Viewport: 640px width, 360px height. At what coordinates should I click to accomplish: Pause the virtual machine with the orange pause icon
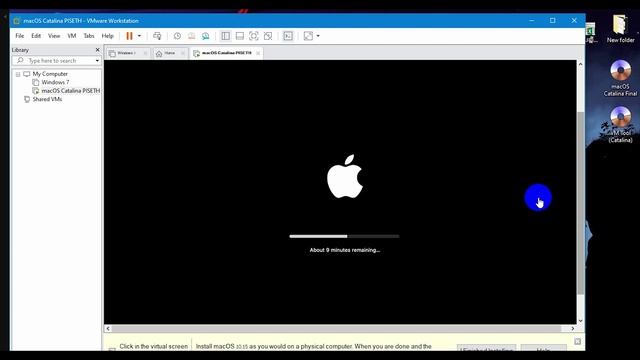point(129,36)
